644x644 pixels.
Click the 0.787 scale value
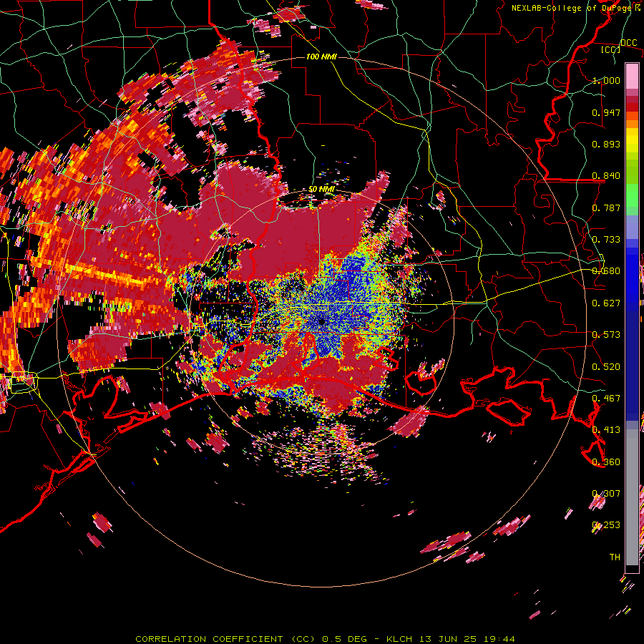click(606, 208)
